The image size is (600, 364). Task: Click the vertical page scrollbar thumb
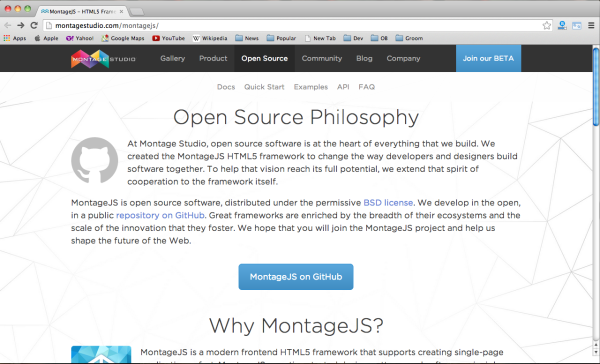(596, 86)
